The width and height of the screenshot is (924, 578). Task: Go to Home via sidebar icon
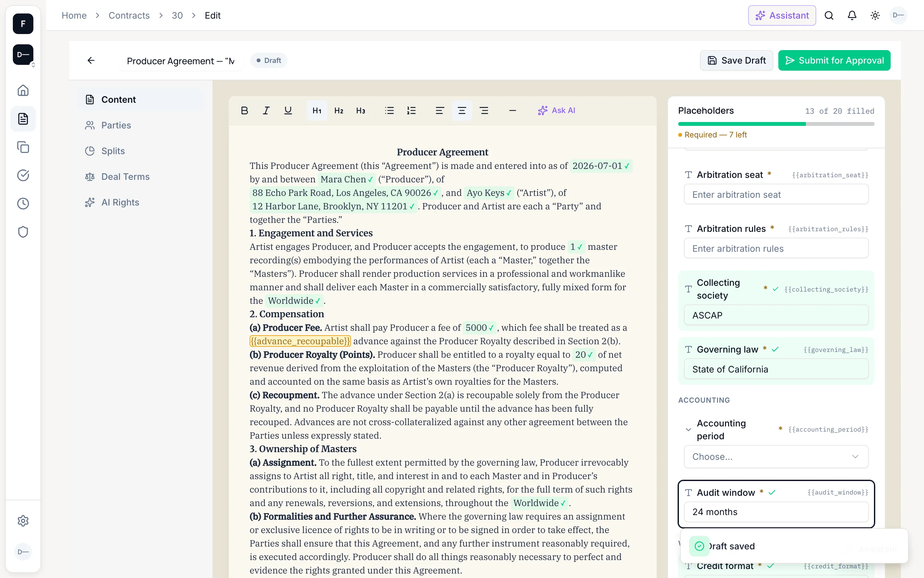pos(23,90)
